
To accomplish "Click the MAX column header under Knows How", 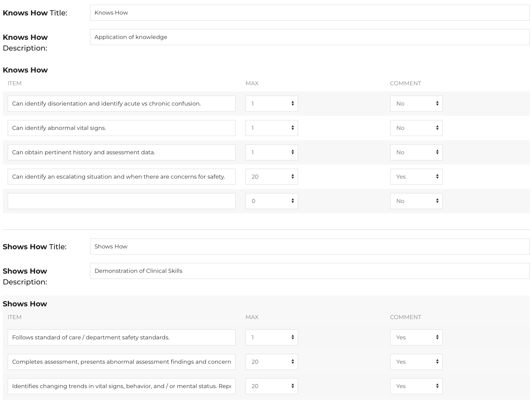I will [252, 83].
